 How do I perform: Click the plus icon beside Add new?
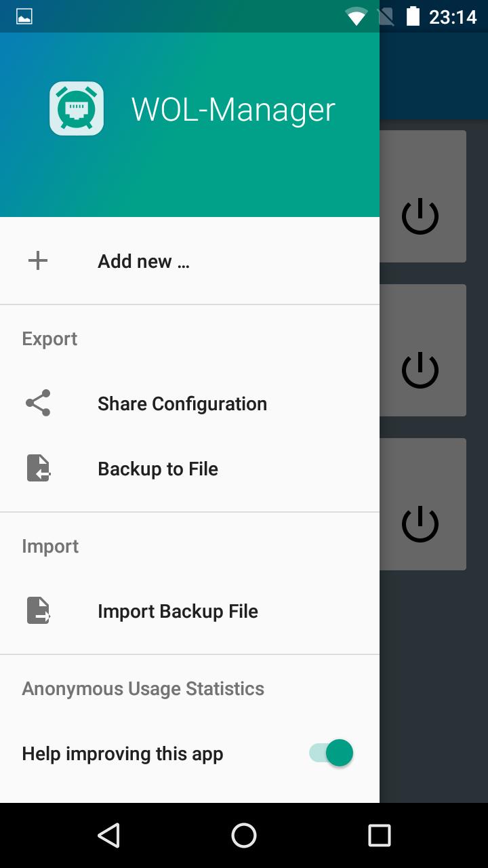coord(38,260)
